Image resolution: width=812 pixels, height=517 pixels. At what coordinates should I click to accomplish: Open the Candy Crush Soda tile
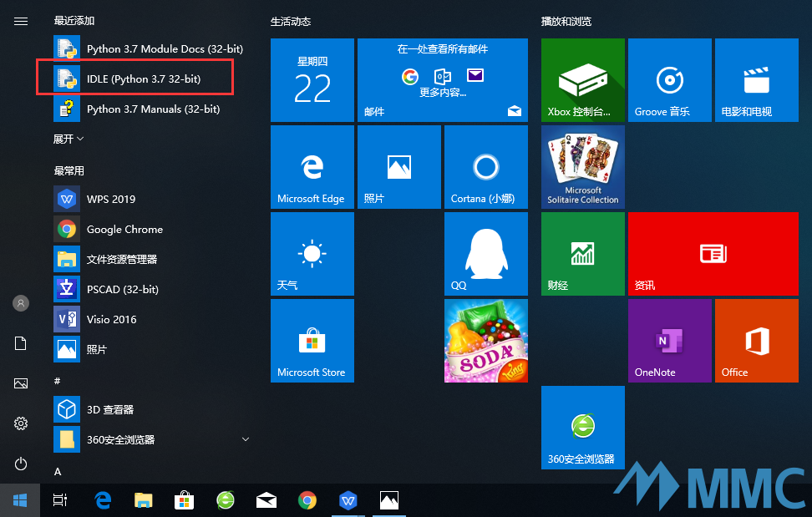click(486, 341)
